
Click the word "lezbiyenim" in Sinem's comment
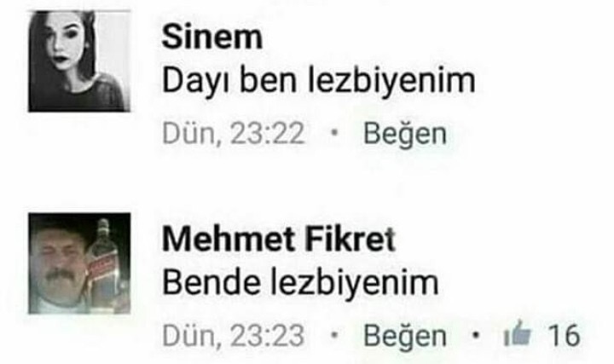pyautogui.click(x=391, y=81)
